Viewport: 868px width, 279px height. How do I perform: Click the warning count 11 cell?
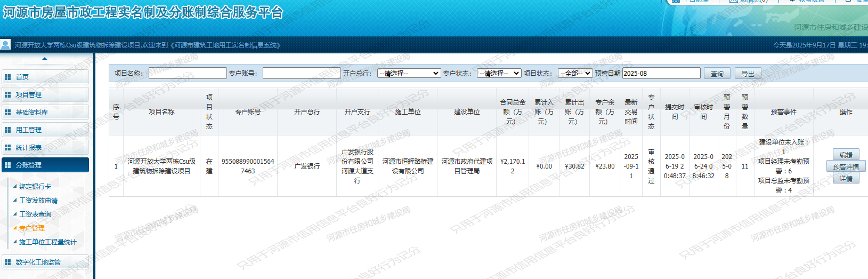[x=745, y=166]
